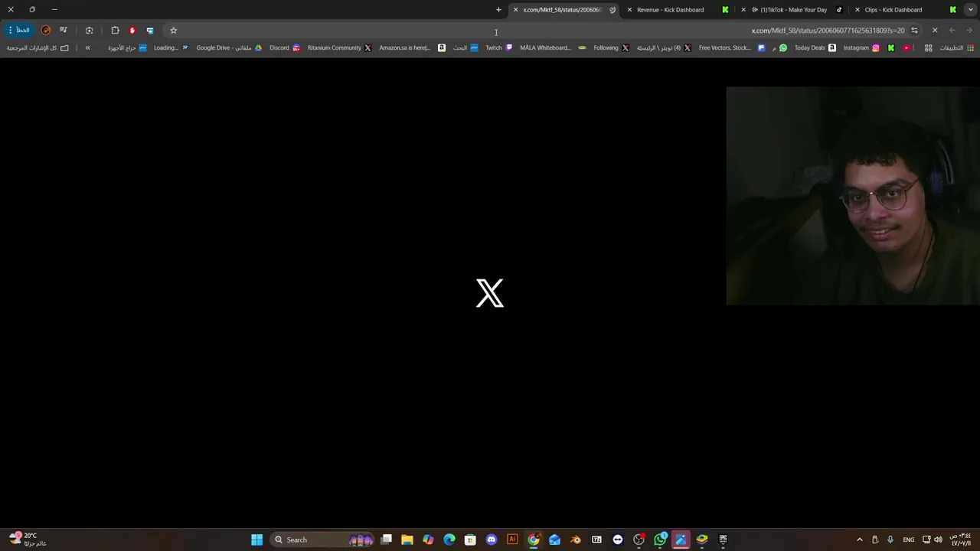The width and height of the screenshot is (980, 551).
Task: Open Discord from the taskbar
Action: click(x=492, y=540)
